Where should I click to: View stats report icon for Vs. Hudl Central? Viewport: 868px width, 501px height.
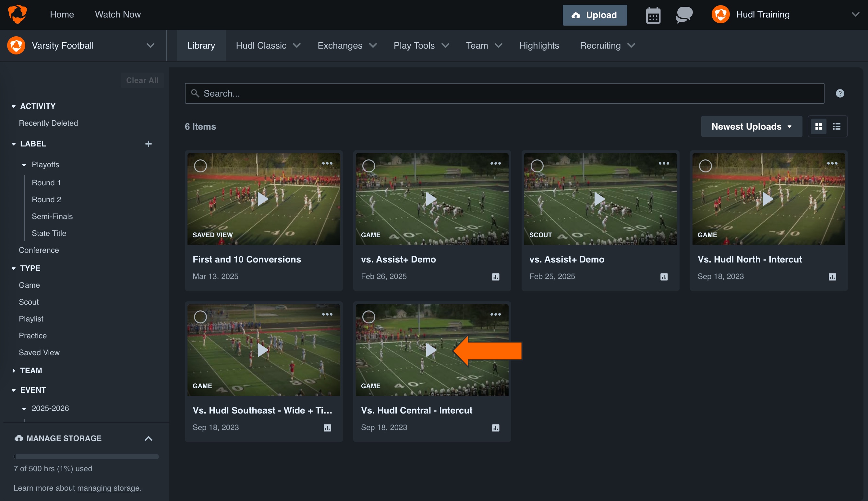[x=495, y=428]
